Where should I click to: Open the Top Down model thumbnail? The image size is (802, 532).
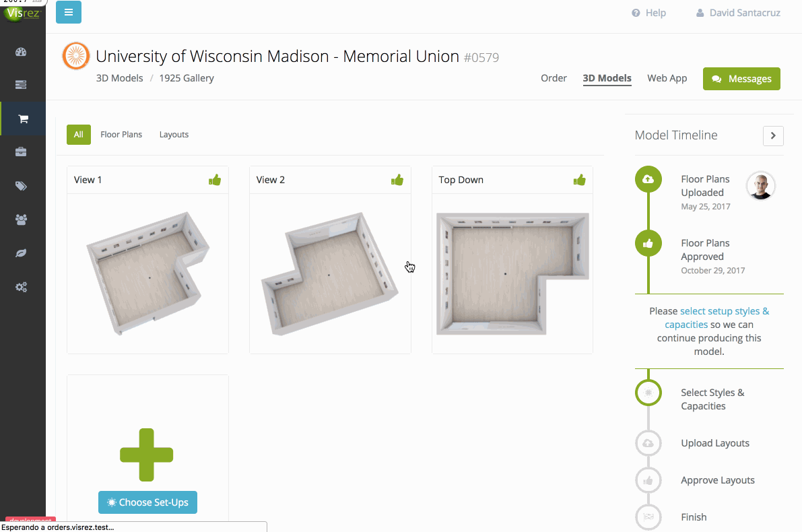click(512, 273)
